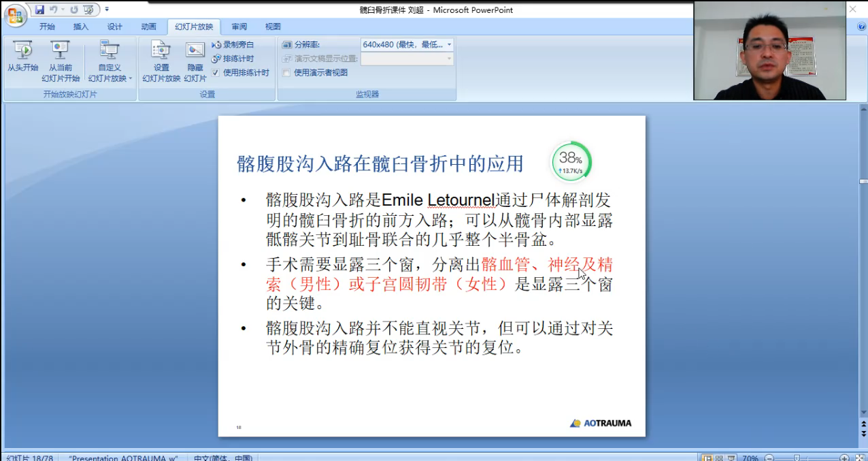Click Record Narration (录制旁白)
868x461 pixels.
233,44
